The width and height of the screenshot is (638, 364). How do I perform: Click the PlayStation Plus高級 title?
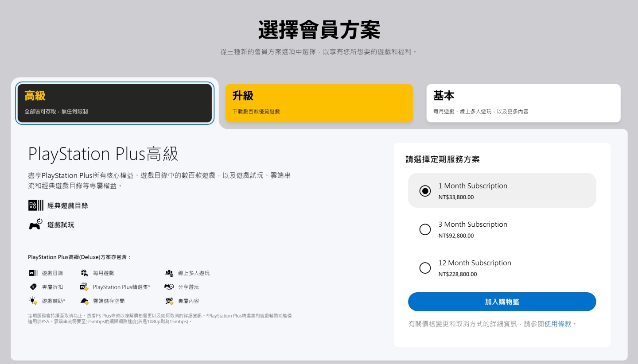pyautogui.click(x=103, y=154)
